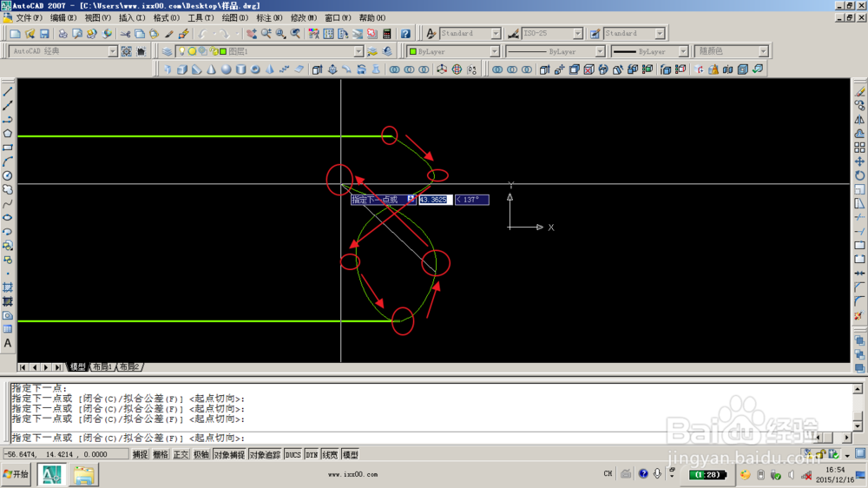Click the 模型 status bar button
The width and height of the screenshot is (868, 488).
(351, 455)
